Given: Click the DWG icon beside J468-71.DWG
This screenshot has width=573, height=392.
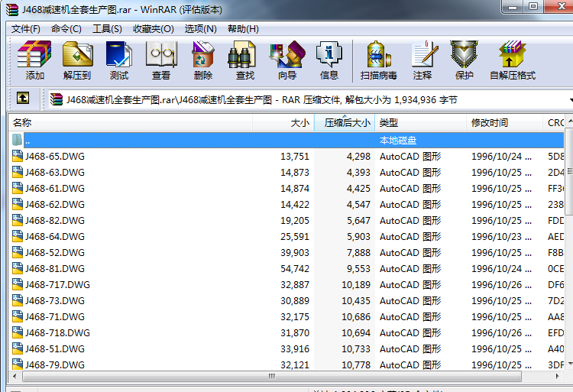Looking at the screenshot, I should click(18, 317).
